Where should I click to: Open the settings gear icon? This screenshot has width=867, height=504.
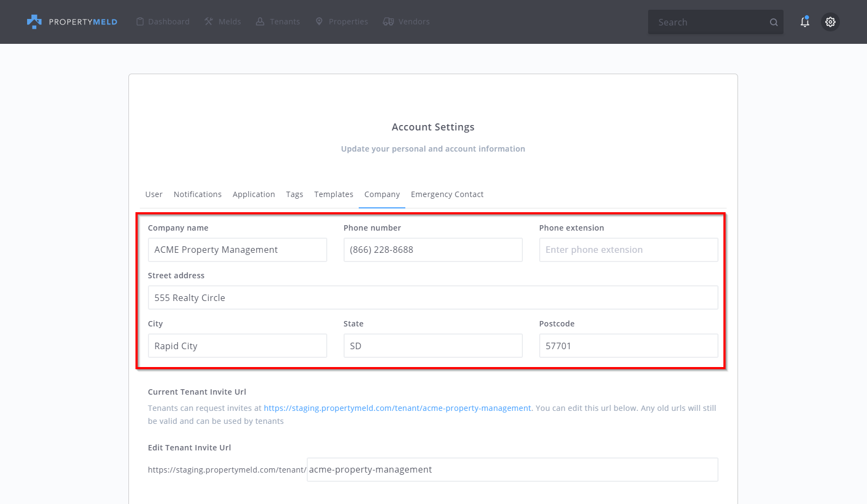[x=830, y=22]
